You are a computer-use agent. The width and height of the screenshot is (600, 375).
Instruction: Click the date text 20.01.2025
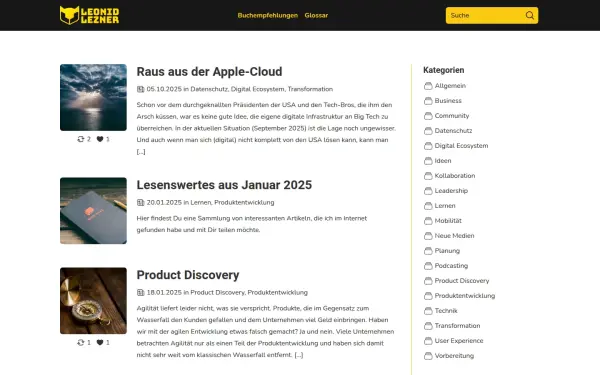tap(164, 202)
